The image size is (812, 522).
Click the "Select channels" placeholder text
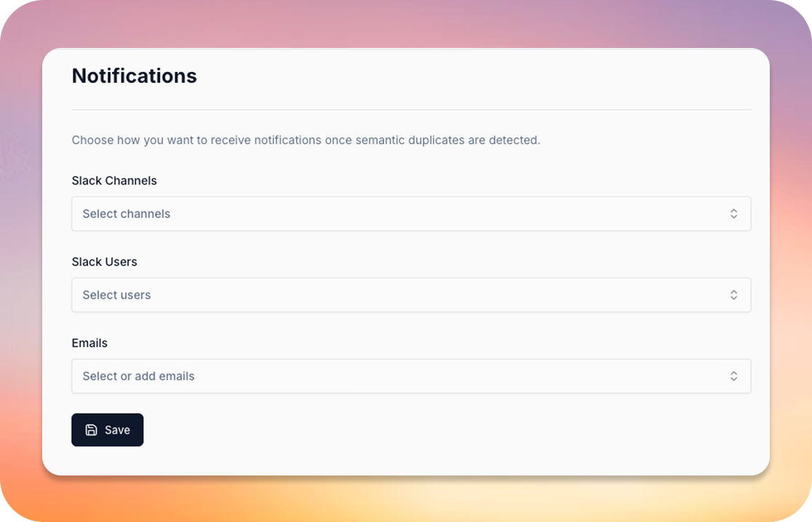126,214
